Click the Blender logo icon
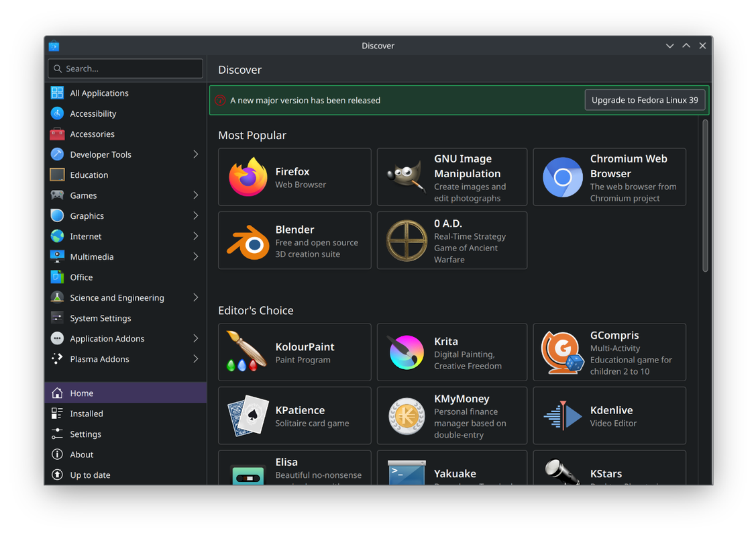 [248, 241]
